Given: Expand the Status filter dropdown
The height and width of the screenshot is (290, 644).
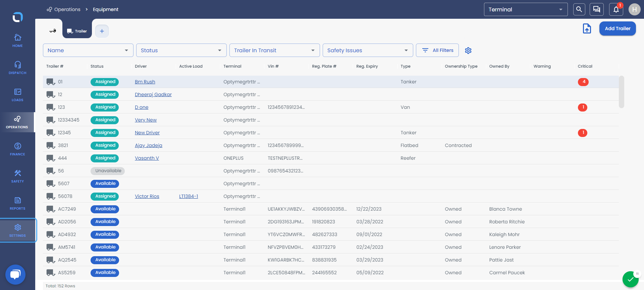Looking at the screenshot, I should click(181, 50).
